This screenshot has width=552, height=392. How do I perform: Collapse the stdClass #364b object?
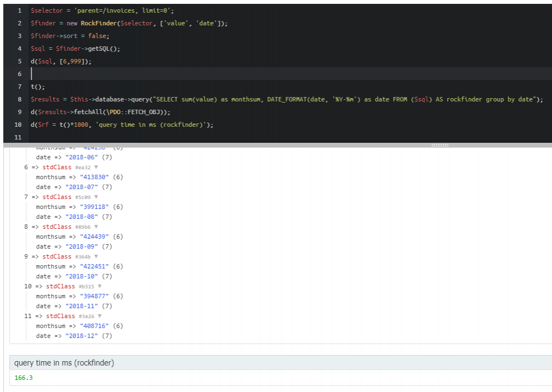pyautogui.click(x=96, y=256)
